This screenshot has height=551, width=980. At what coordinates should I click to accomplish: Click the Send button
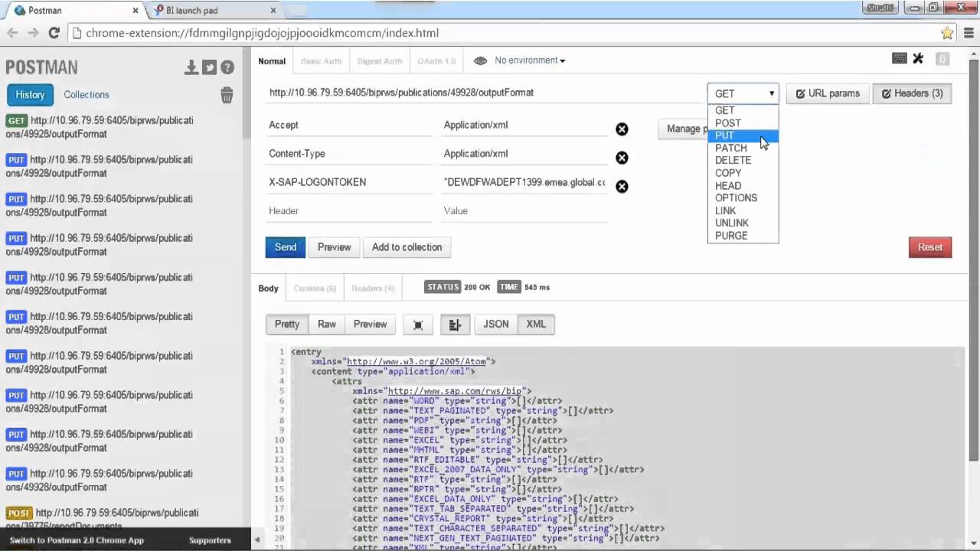pos(286,247)
